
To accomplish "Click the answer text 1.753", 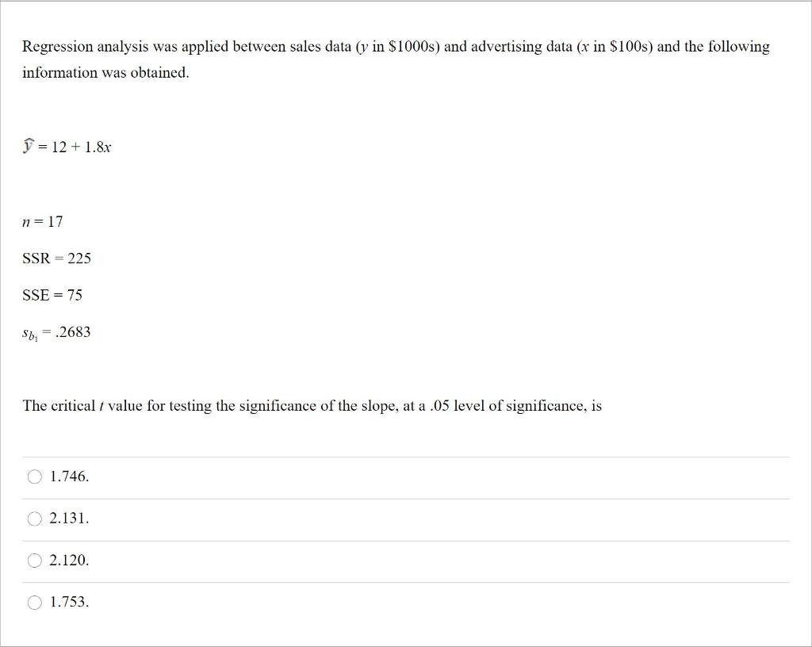I will pyautogui.click(x=69, y=603).
